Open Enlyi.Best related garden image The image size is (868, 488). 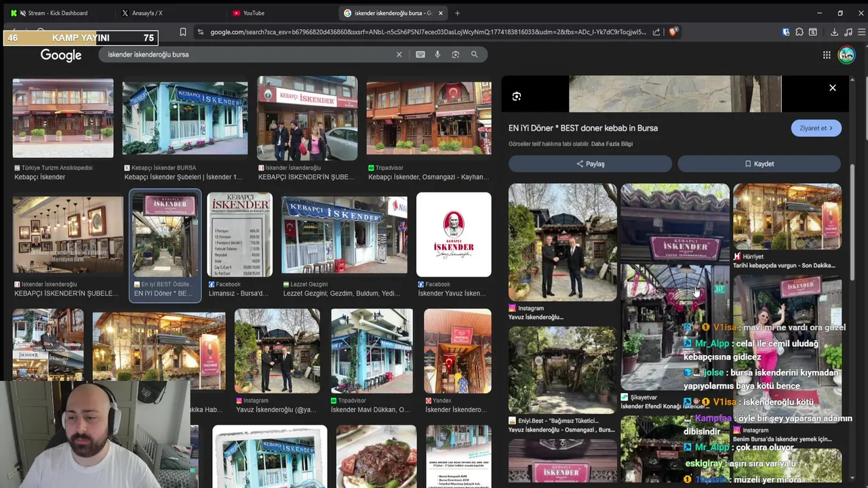click(x=563, y=371)
